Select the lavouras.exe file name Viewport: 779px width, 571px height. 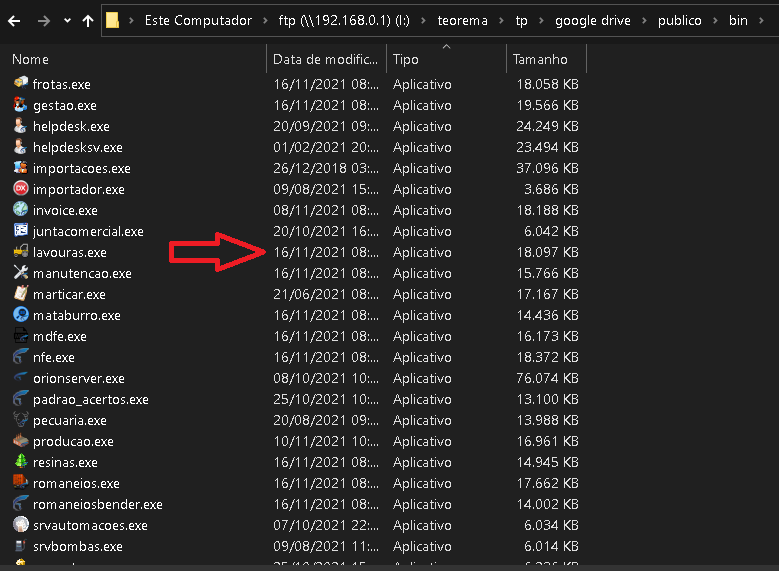click(70, 252)
